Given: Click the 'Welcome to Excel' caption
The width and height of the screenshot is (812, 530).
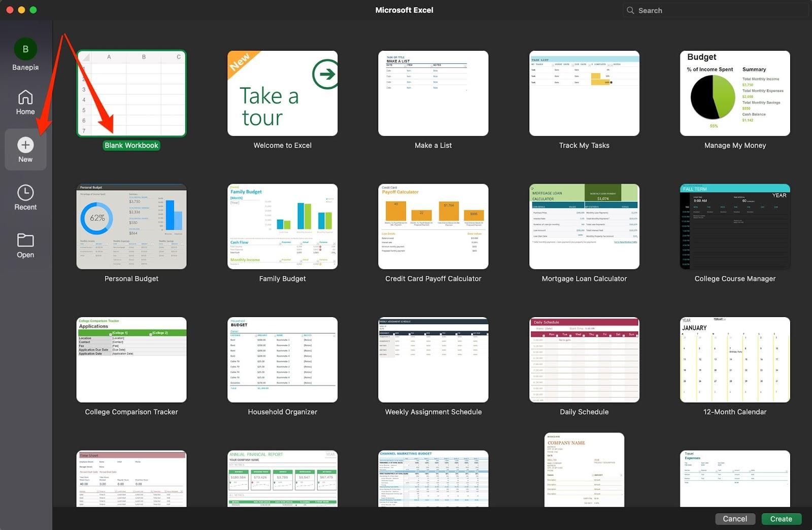Looking at the screenshot, I should [283, 146].
